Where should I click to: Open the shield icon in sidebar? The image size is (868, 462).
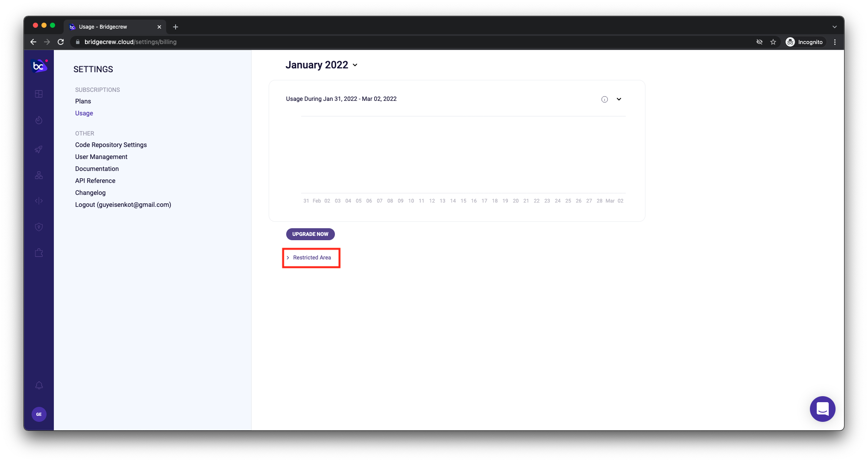tap(39, 227)
